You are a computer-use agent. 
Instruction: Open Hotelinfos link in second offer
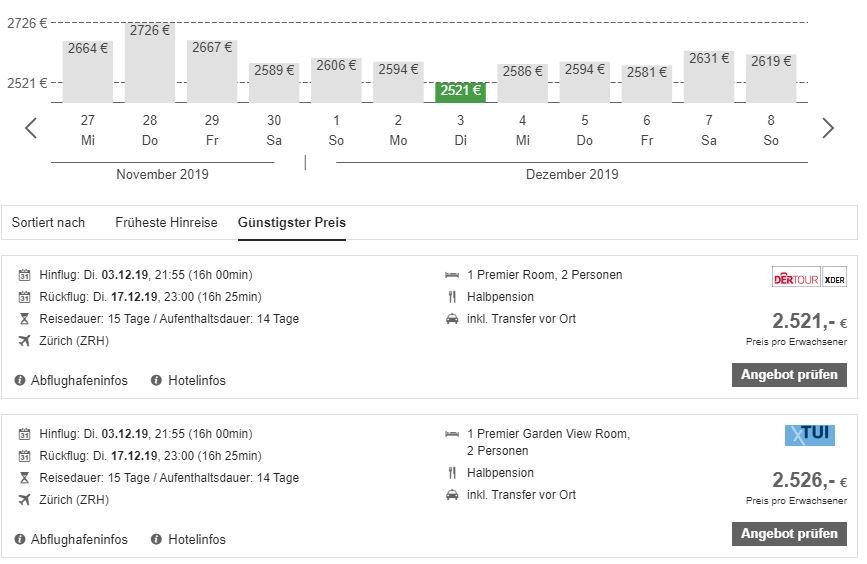pos(197,539)
